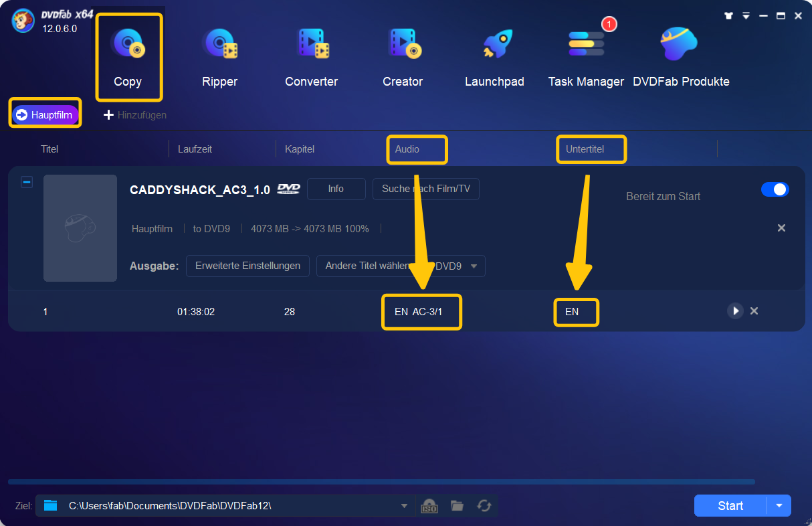
Task: Click the DVDFab monkey logo
Action: (x=23, y=20)
